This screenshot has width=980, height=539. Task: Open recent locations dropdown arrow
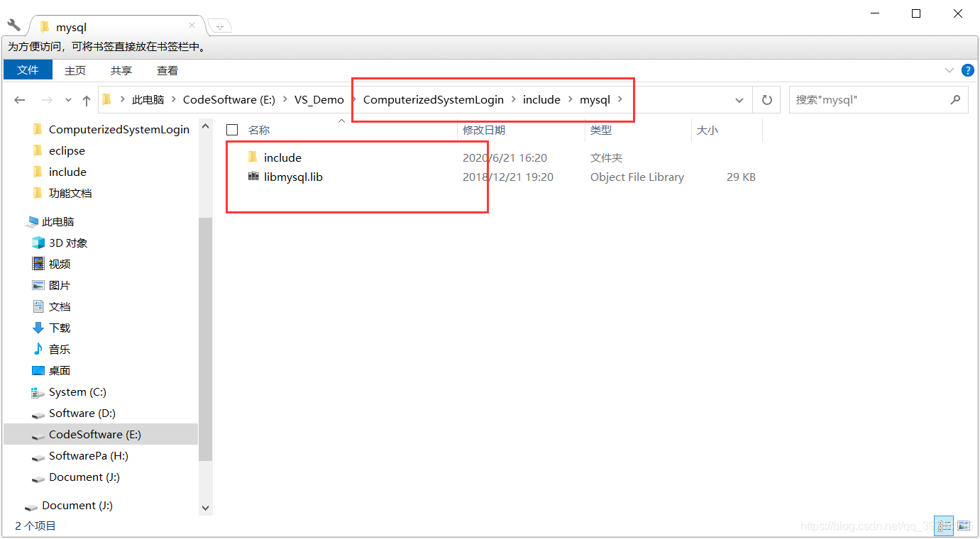pos(68,100)
